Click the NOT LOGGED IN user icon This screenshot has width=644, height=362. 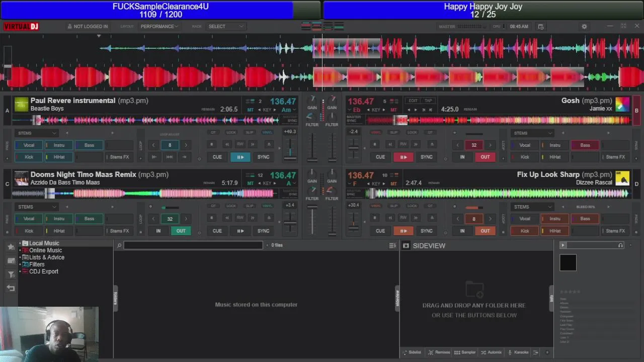pos(70,27)
